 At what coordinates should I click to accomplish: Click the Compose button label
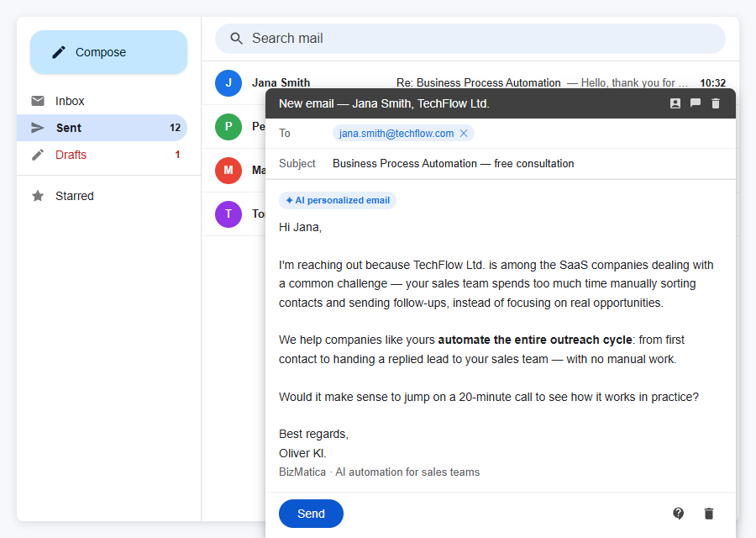tap(101, 52)
